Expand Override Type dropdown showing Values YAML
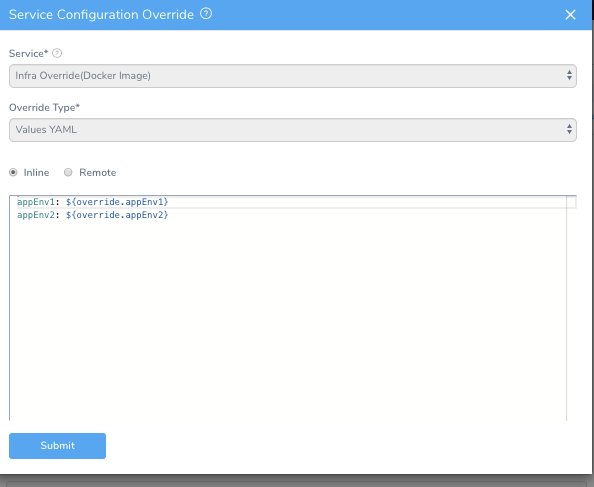 [292, 130]
